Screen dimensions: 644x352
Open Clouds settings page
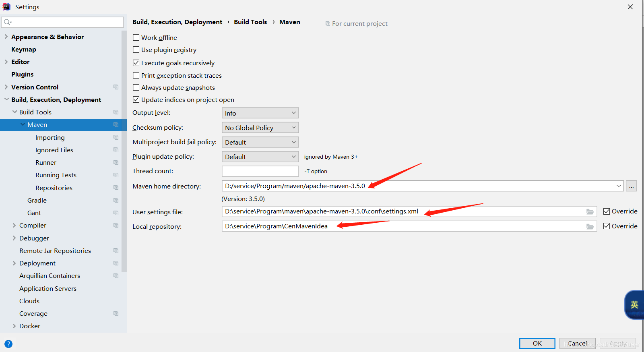point(29,301)
